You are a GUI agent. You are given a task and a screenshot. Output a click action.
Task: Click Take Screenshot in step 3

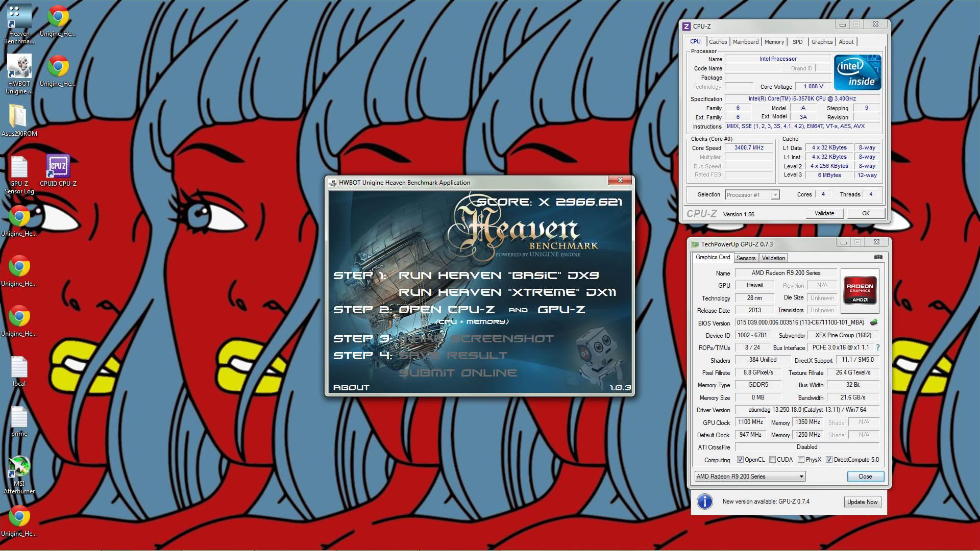pos(476,339)
